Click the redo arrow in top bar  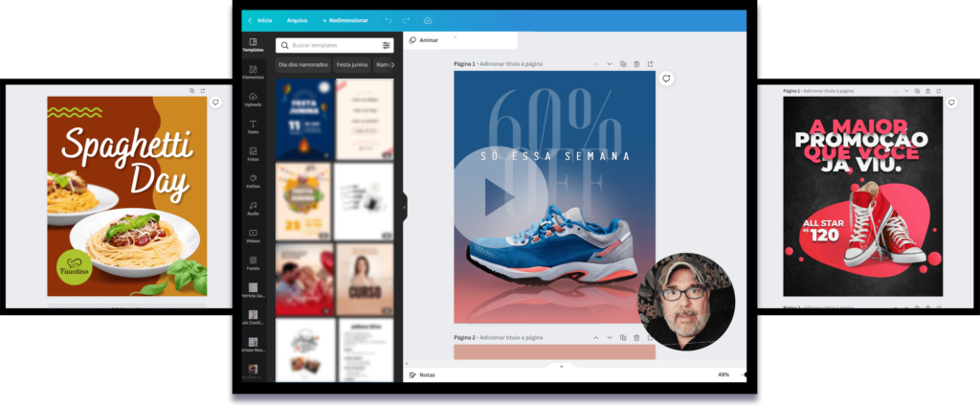point(407,20)
